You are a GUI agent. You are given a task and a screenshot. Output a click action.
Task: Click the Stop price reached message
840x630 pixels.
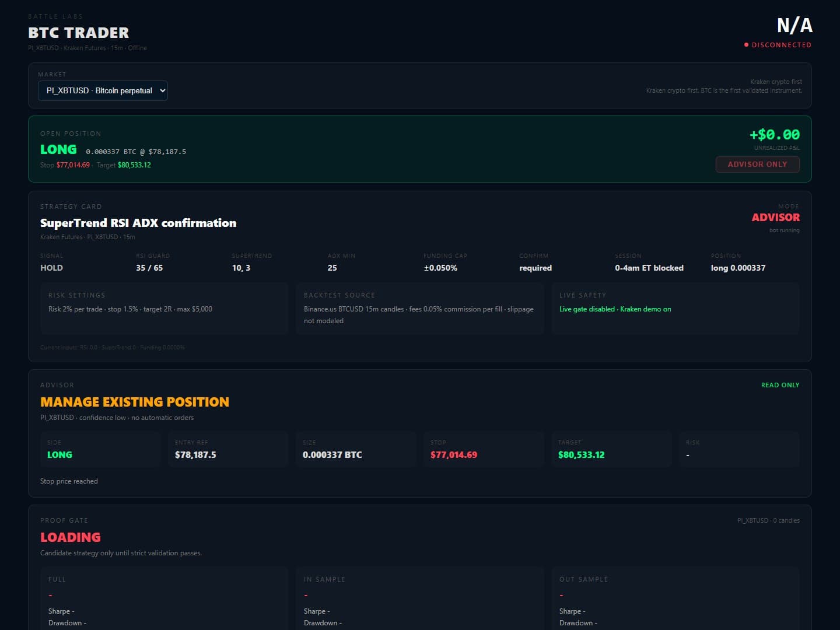(69, 481)
